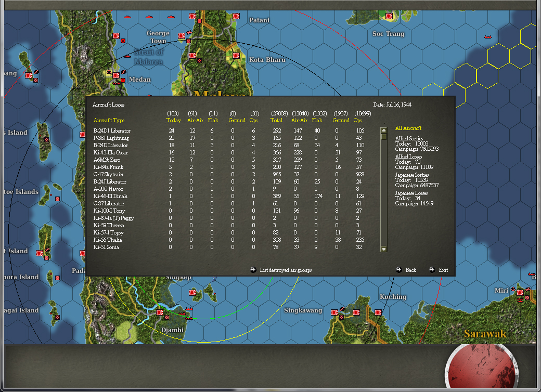
Task: Click the Kuching map label
Action: click(393, 297)
